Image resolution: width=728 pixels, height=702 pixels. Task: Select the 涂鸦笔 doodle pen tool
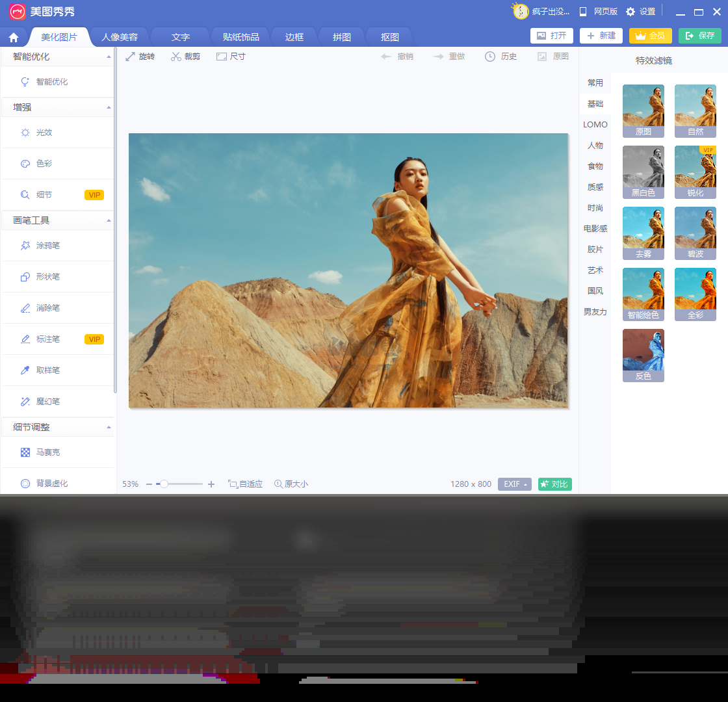[x=49, y=245]
